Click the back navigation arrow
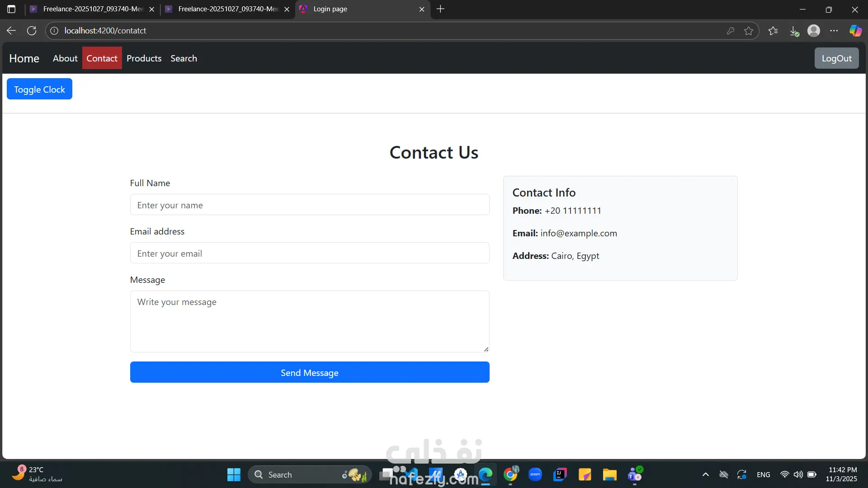Screen dimensions: 868x488 [11, 31]
